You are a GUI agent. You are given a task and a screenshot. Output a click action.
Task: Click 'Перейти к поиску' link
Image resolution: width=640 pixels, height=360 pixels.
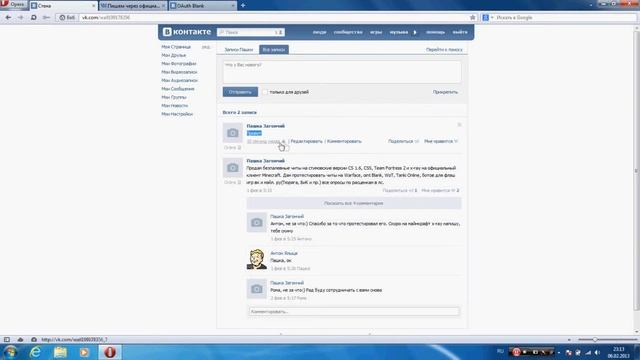click(444, 50)
